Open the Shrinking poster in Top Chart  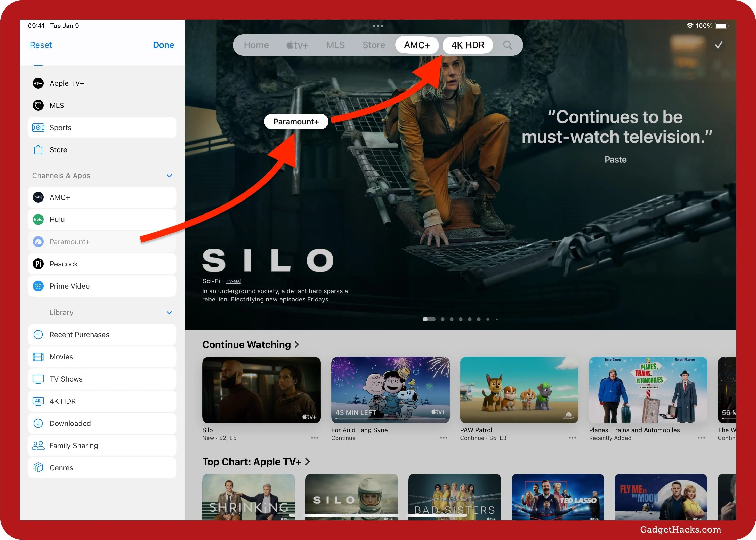pos(248,497)
